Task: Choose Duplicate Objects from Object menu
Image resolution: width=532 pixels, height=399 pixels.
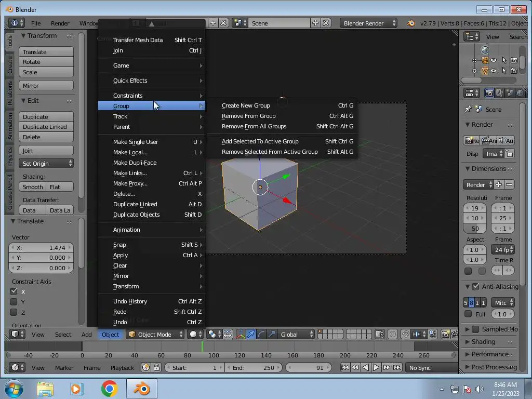Action: pyautogui.click(x=152, y=215)
